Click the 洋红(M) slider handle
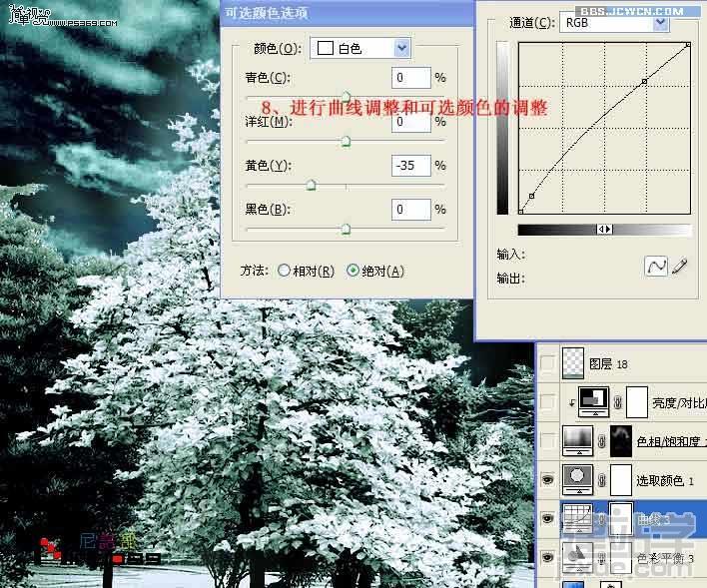The width and height of the screenshot is (707, 588). (346, 141)
